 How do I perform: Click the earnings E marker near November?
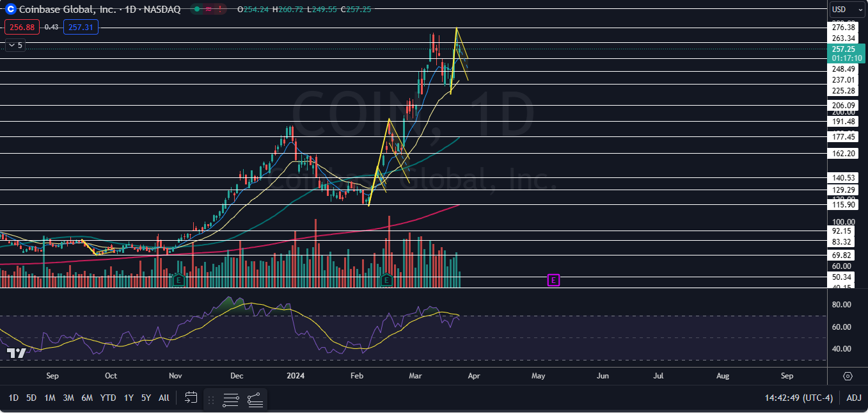(x=178, y=280)
